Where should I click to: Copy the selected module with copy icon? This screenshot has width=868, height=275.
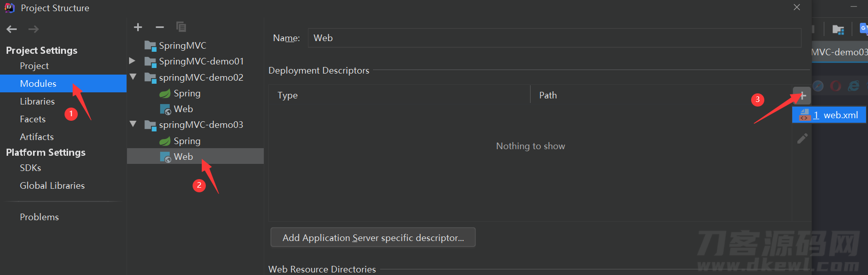click(x=181, y=27)
